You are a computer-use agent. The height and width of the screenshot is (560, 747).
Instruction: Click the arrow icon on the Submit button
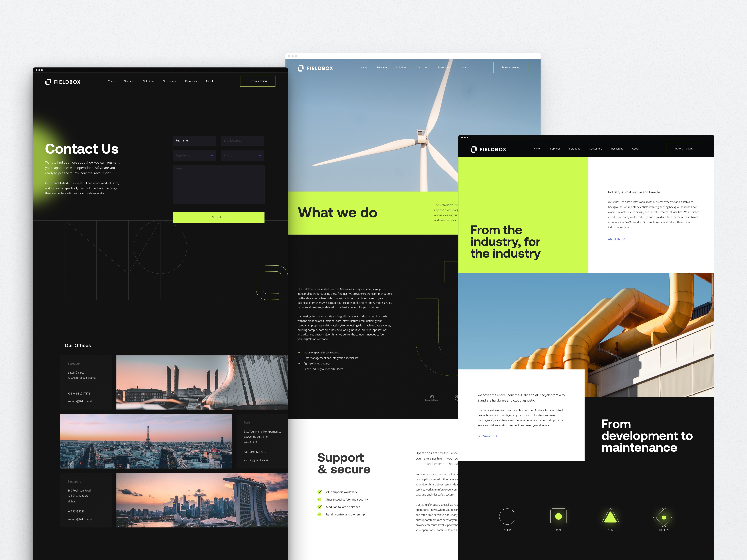(224, 217)
